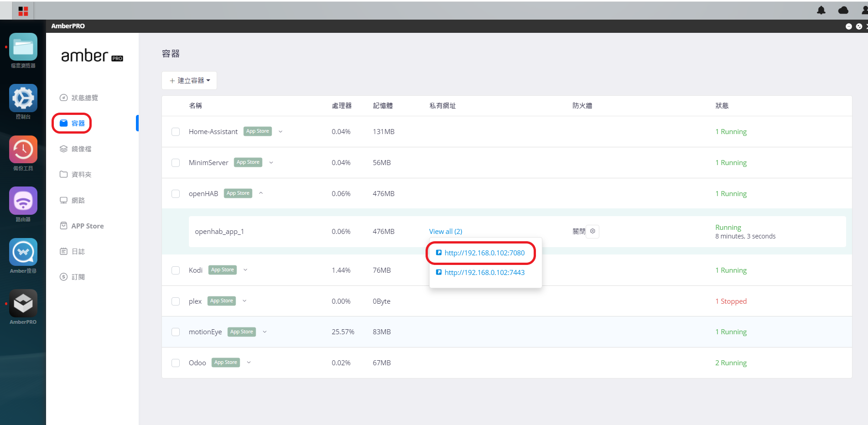The height and width of the screenshot is (425, 868).
Task: Open the control panel gear icon
Action: tap(23, 98)
